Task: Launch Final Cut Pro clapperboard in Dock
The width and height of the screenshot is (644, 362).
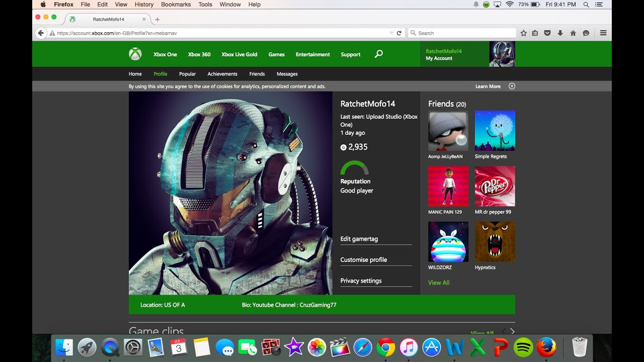Action: (340, 347)
